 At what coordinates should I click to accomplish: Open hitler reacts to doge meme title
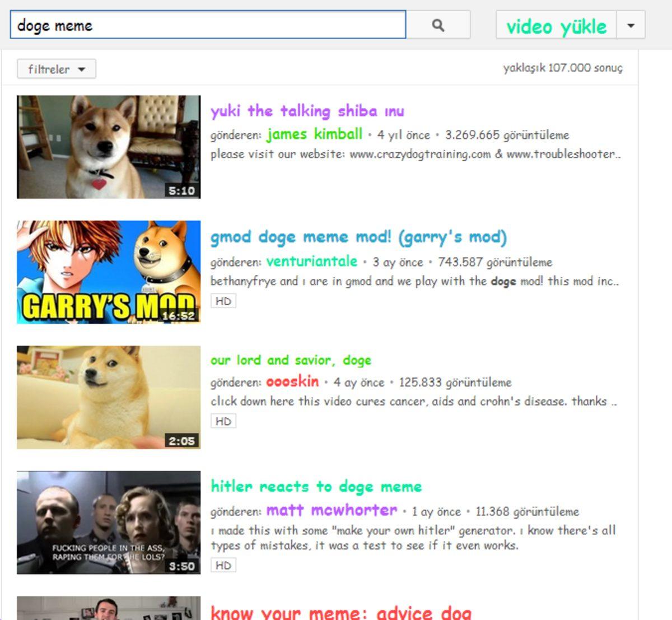pos(316,486)
